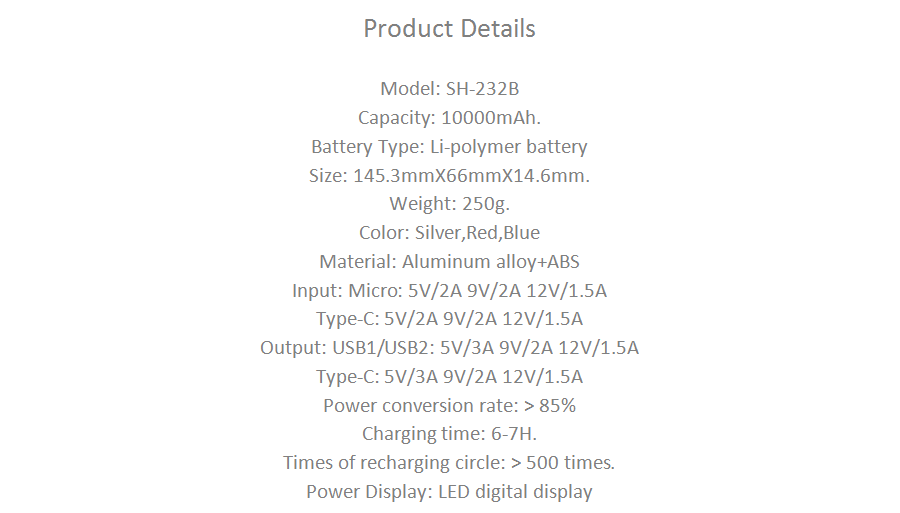Click the Charging time 6-7H line
This screenshot has width=900, height=513.
pos(449,434)
